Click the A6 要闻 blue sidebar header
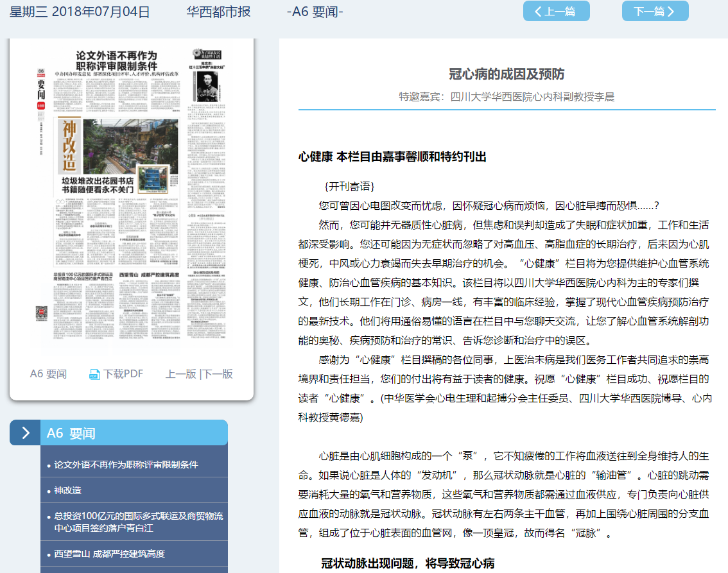The height and width of the screenshot is (573, 728). pos(71,432)
